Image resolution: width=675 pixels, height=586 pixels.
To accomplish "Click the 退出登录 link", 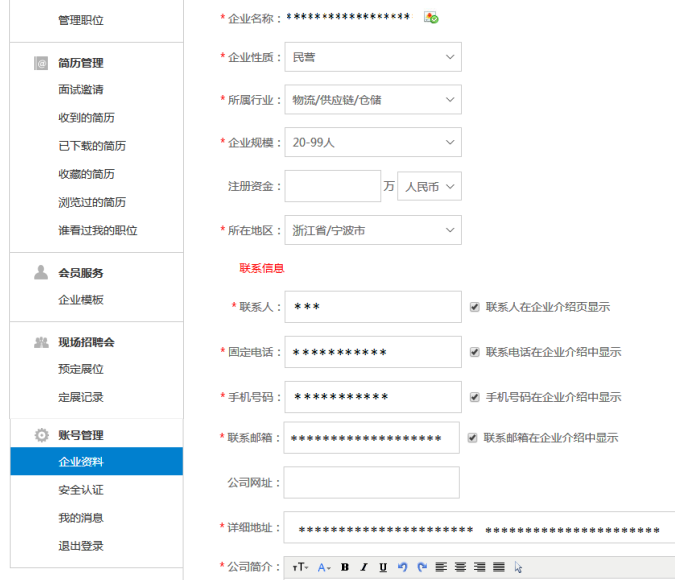I will [81, 546].
